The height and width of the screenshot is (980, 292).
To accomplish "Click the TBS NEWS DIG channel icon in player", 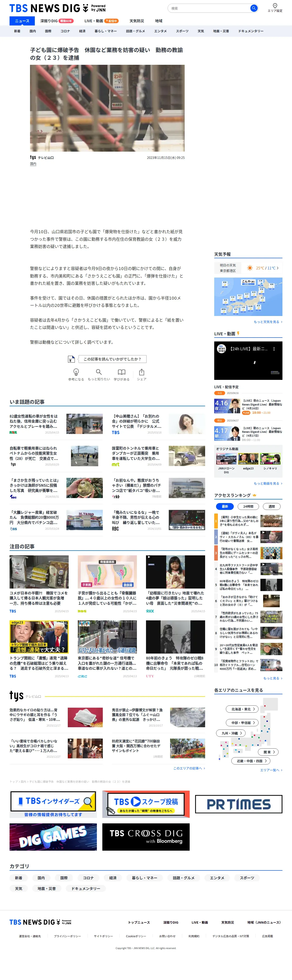I will pyautogui.click(x=222, y=348).
